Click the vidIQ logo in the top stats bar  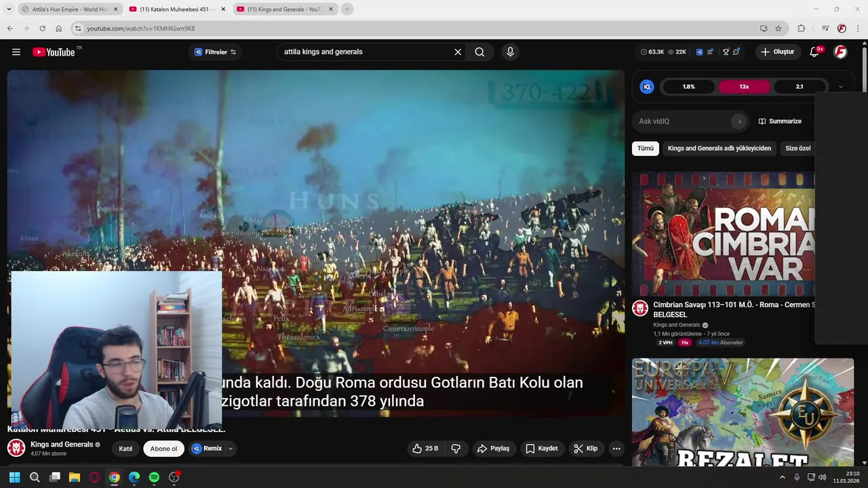click(699, 52)
